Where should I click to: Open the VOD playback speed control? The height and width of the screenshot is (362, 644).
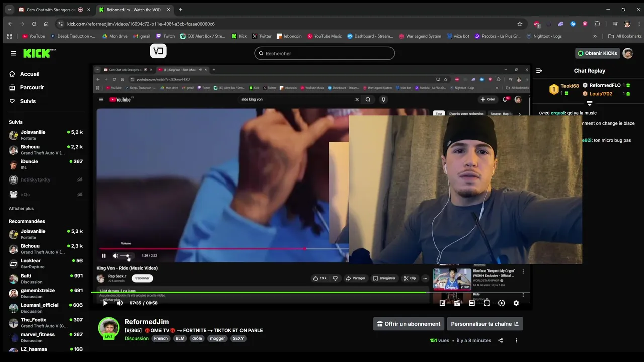click(x=501, y=303)
